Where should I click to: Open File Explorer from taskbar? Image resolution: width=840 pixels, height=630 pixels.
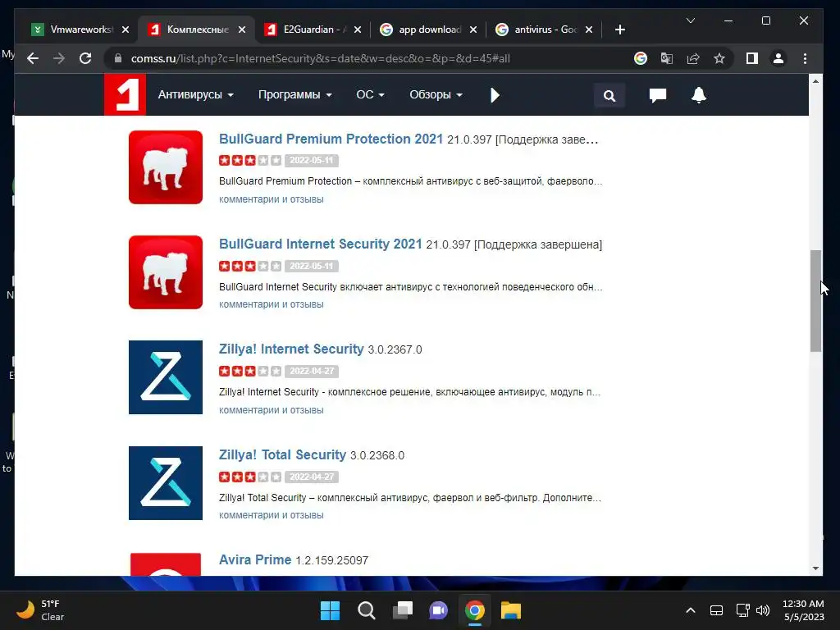point(510,610)
